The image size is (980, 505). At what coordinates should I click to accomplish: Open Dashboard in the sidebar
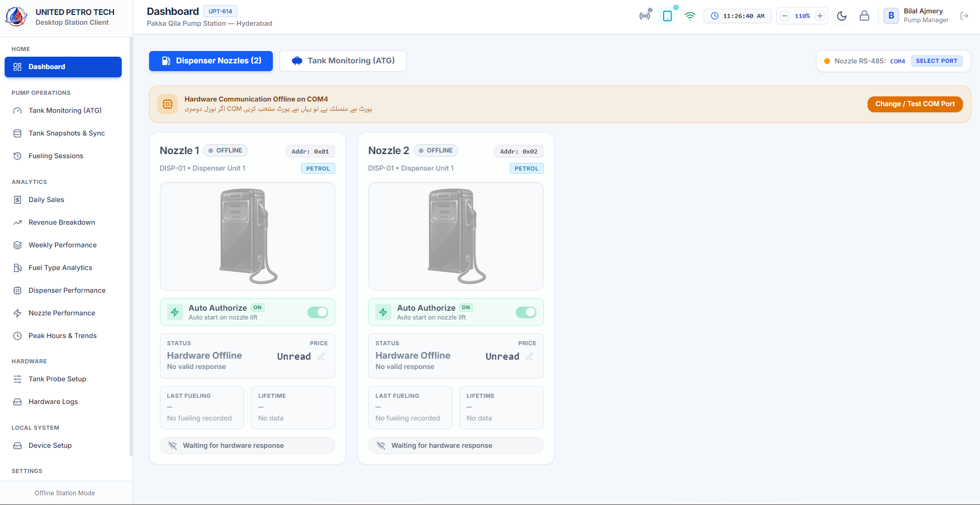coord(63,67)
